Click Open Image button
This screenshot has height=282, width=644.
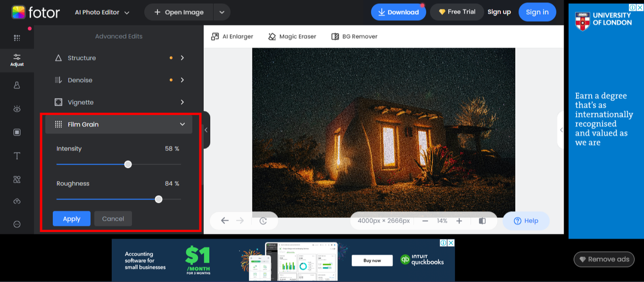[179, 12]
